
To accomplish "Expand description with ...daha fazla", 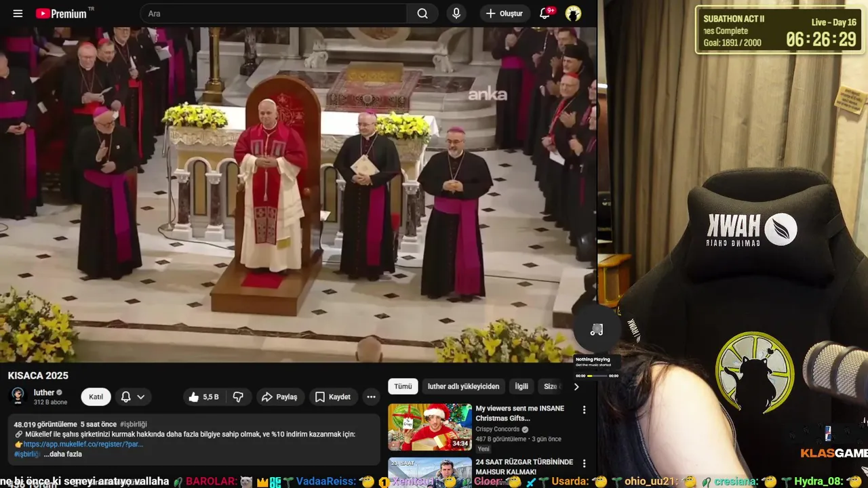I will click(x=62, y=454).
